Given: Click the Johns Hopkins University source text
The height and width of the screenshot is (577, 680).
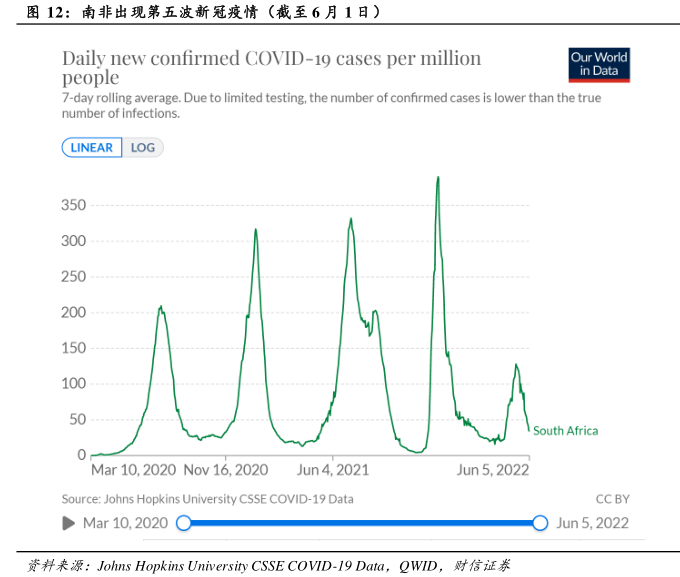Looking at the screenshot, I should coord(207,498).
